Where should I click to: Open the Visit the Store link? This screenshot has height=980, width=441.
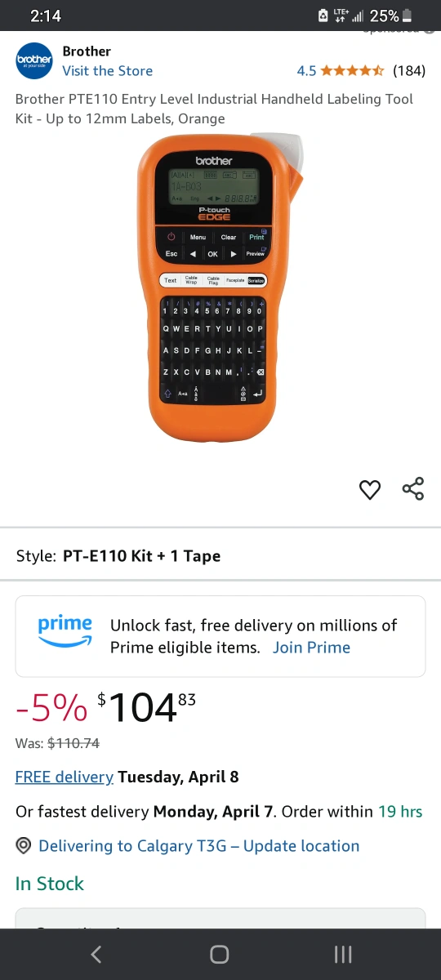point(108,71)
